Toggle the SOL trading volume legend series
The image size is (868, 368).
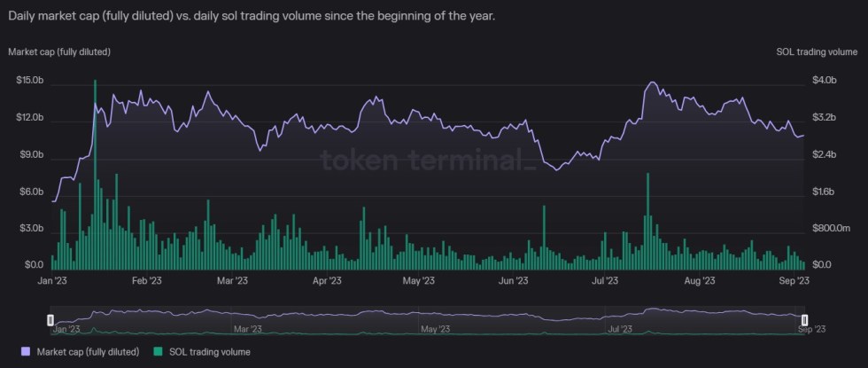tap(211, 352)
